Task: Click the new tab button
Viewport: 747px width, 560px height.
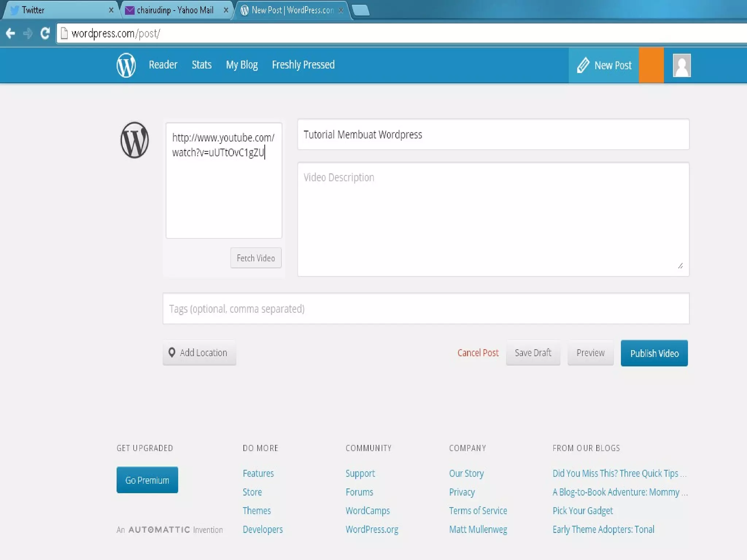Action: click(361, 10)
